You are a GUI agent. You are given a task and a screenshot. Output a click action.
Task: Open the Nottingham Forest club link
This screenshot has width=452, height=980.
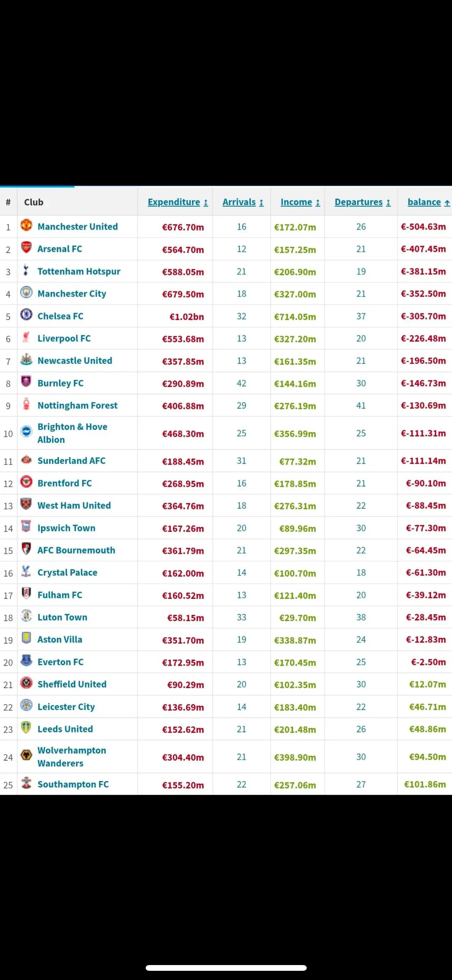(x=77, y=406)
